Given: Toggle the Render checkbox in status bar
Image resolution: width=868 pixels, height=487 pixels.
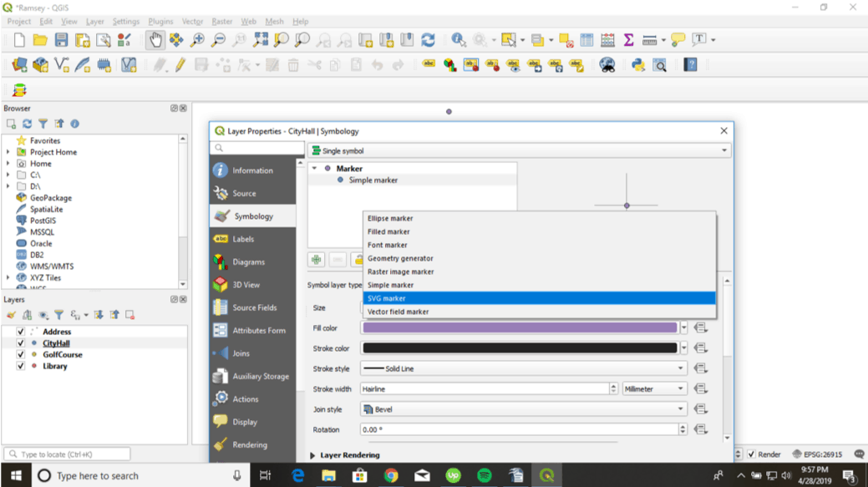Looking at the screenshot, I should pyautogui.click(x=752, y=454).
